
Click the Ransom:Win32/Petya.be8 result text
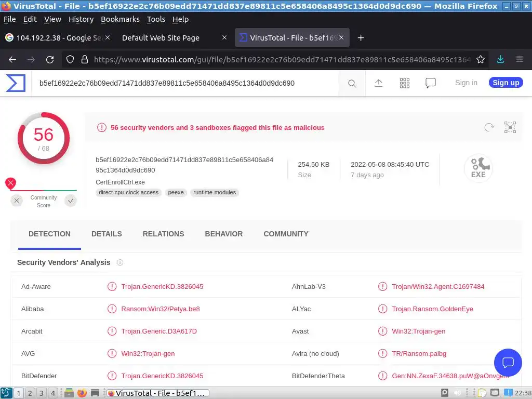161,309
